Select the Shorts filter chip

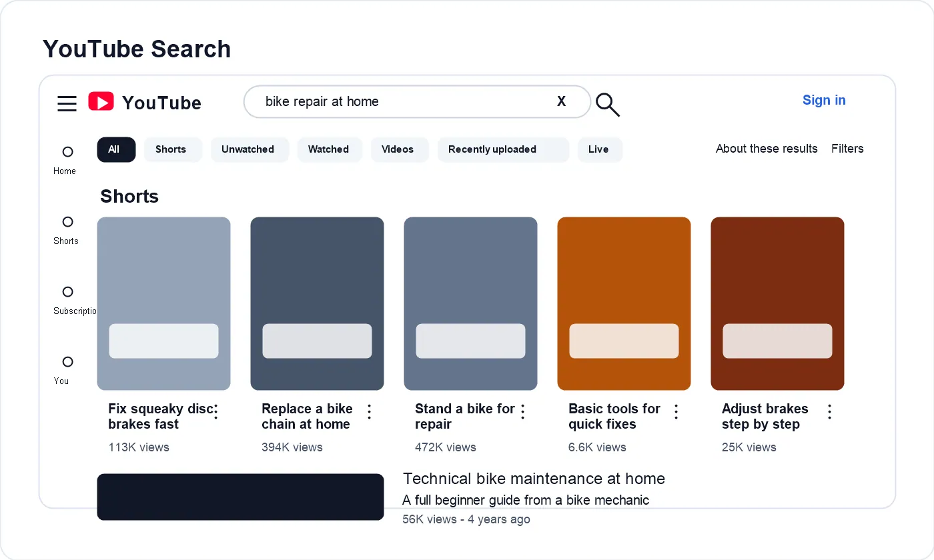pyautogui.click(x=173, y=149)
